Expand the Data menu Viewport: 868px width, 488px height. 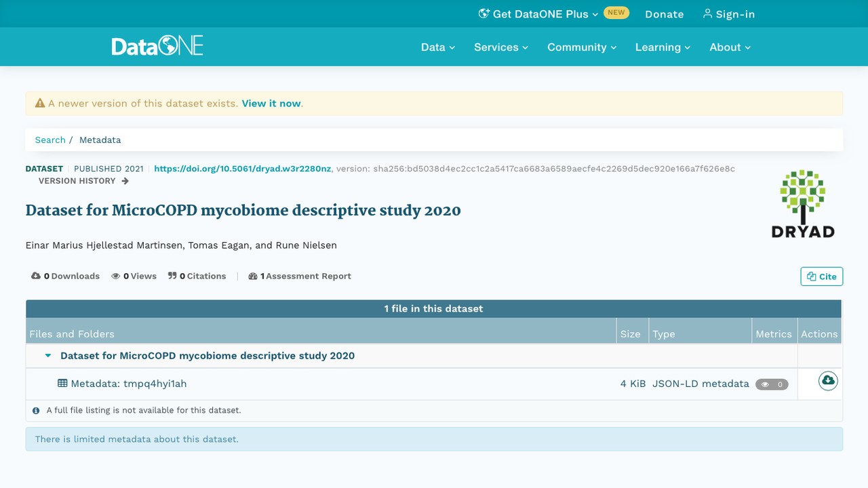coord(438,47)
